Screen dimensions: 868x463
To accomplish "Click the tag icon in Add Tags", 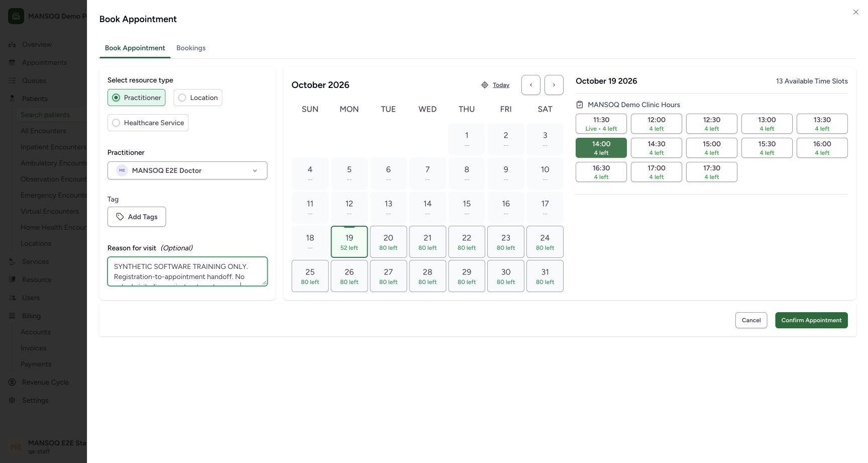I will click(x=120, y=217).
